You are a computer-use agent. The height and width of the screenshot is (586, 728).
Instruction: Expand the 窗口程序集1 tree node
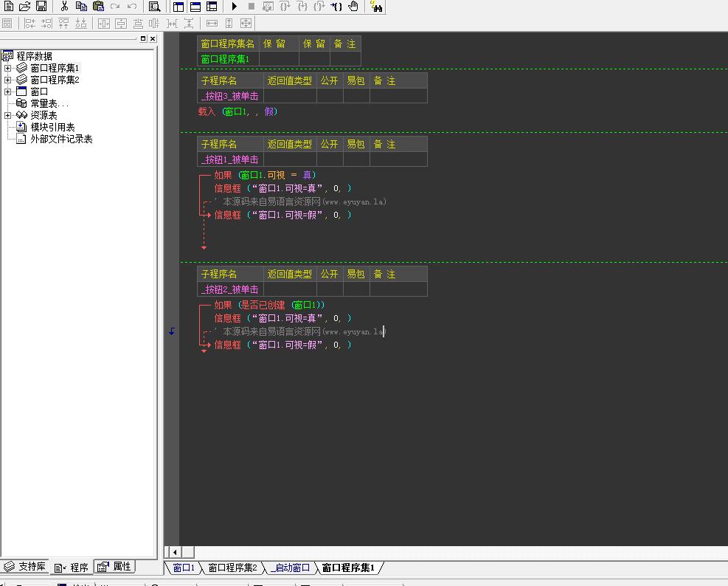8,69
